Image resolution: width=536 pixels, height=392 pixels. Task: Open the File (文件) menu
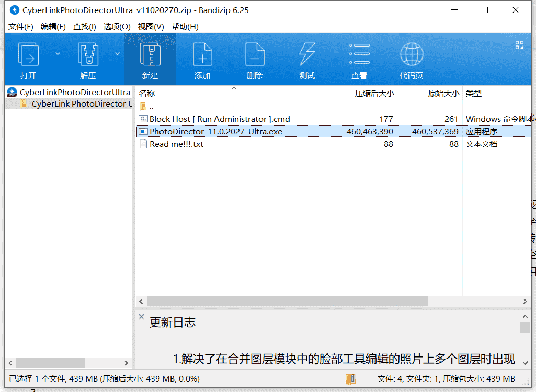click(20, 27)
